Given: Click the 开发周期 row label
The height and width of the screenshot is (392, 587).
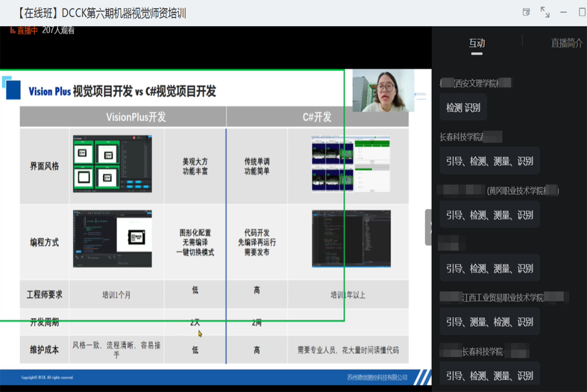Looking at the screenshot, I should (x=45, y=322).
